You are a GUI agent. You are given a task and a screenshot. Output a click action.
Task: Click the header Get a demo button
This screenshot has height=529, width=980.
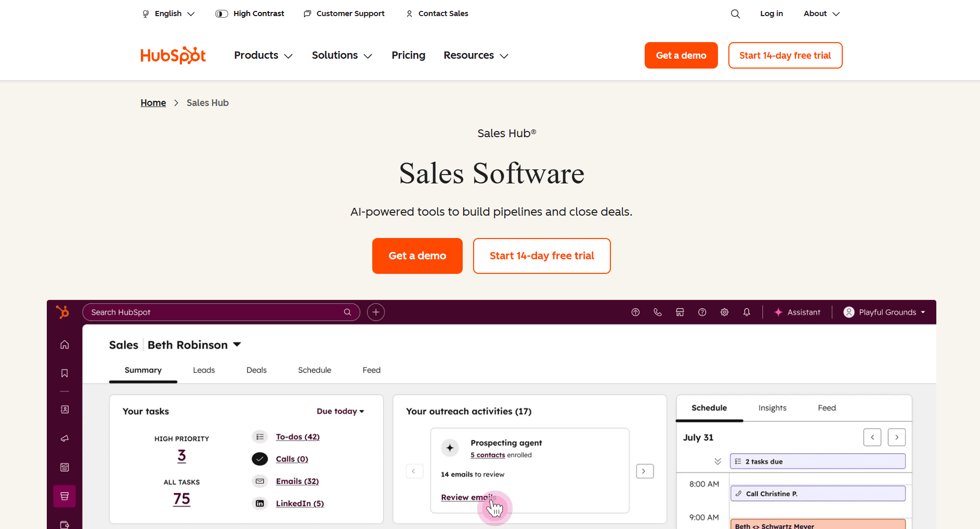point(681,55)
